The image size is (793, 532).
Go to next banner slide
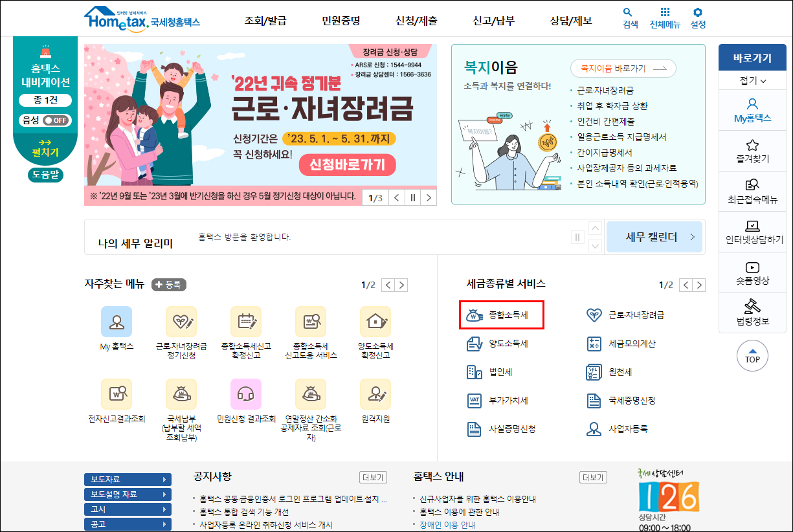(x=428, y=197)
